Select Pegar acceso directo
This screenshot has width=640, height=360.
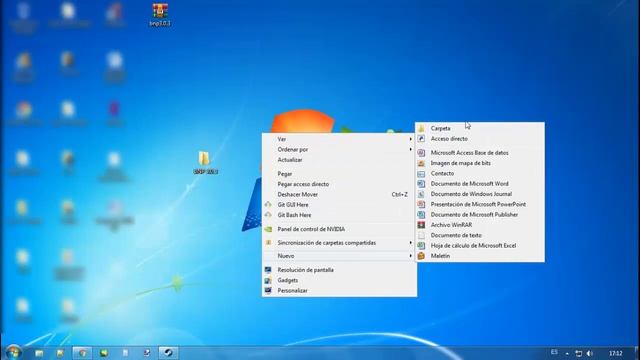[x=339, y=184]
